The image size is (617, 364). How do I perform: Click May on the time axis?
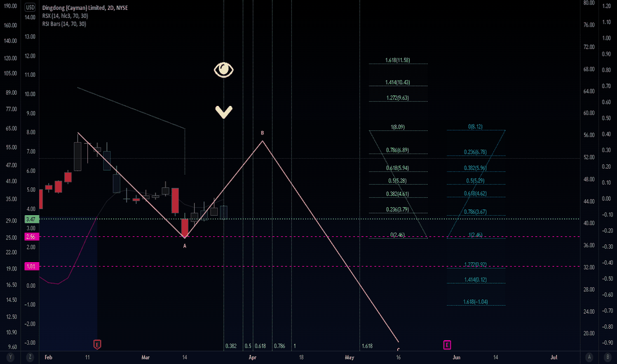(350, 357)
